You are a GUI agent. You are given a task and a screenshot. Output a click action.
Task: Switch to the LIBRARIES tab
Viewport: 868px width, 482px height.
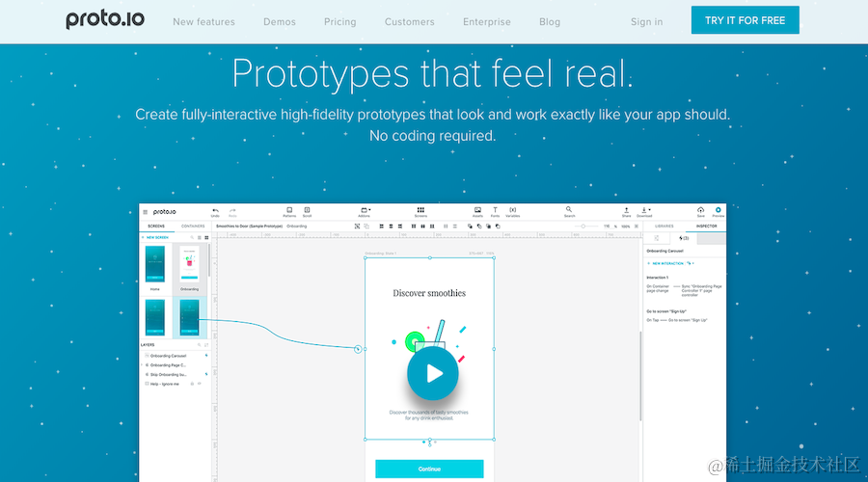pos(665,227)
